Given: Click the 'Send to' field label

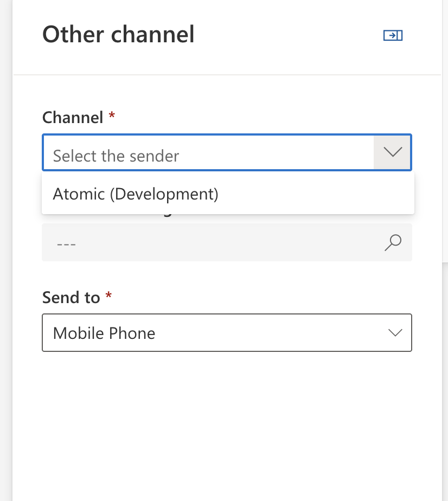Looking at the screenshot, I should (71, 298).
